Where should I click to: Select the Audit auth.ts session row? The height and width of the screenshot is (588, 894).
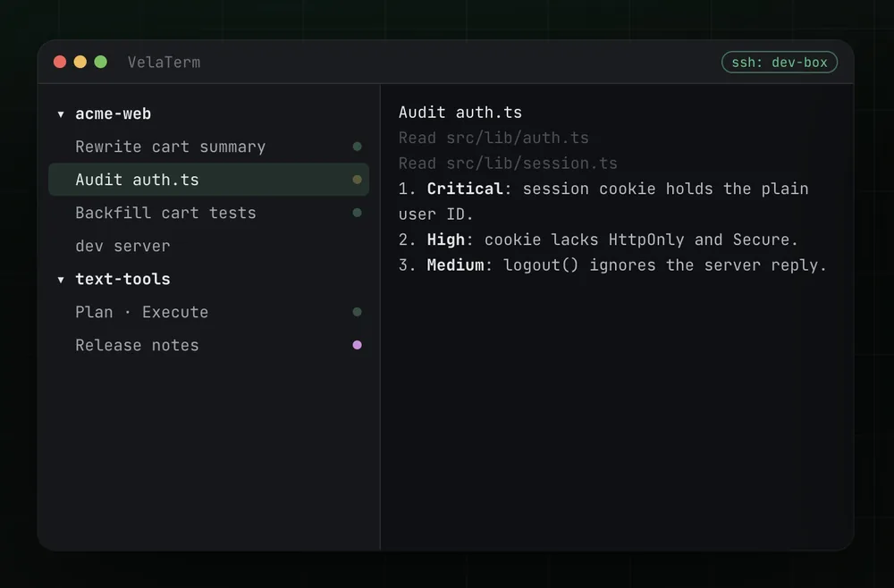[208, 180]
